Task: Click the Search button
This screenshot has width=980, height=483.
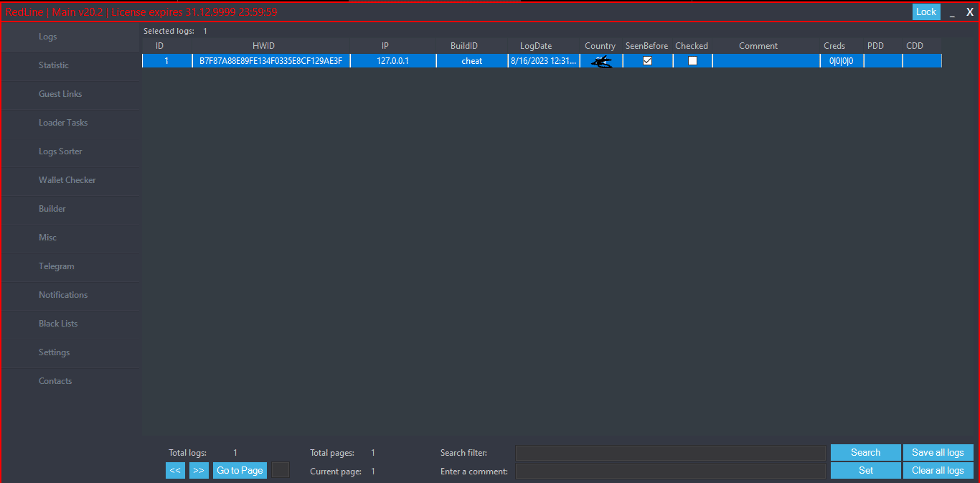Action: click(x=865, y=453)
